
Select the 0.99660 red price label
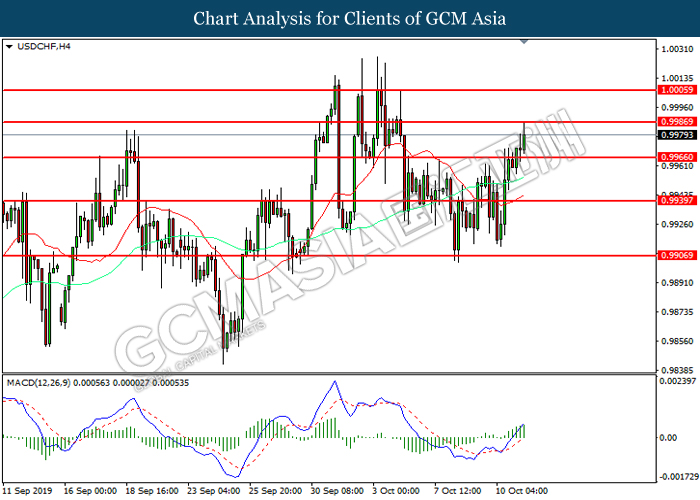coord(677,157)
